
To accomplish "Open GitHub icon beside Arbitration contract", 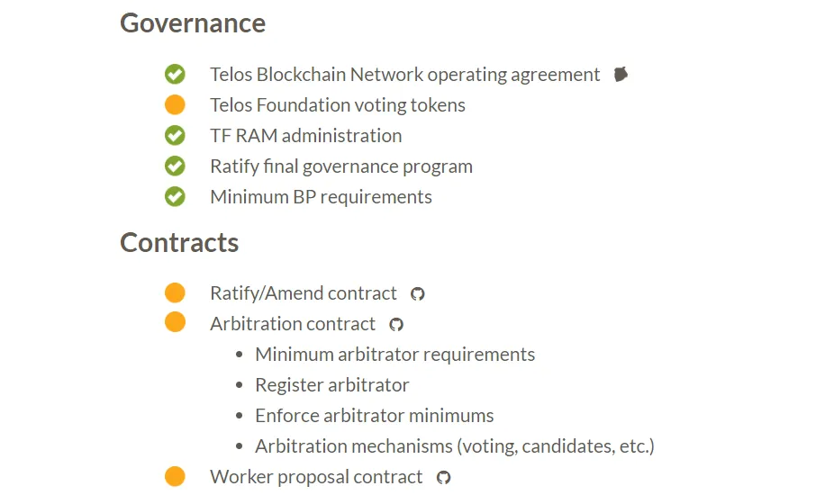I will (396, 324).
